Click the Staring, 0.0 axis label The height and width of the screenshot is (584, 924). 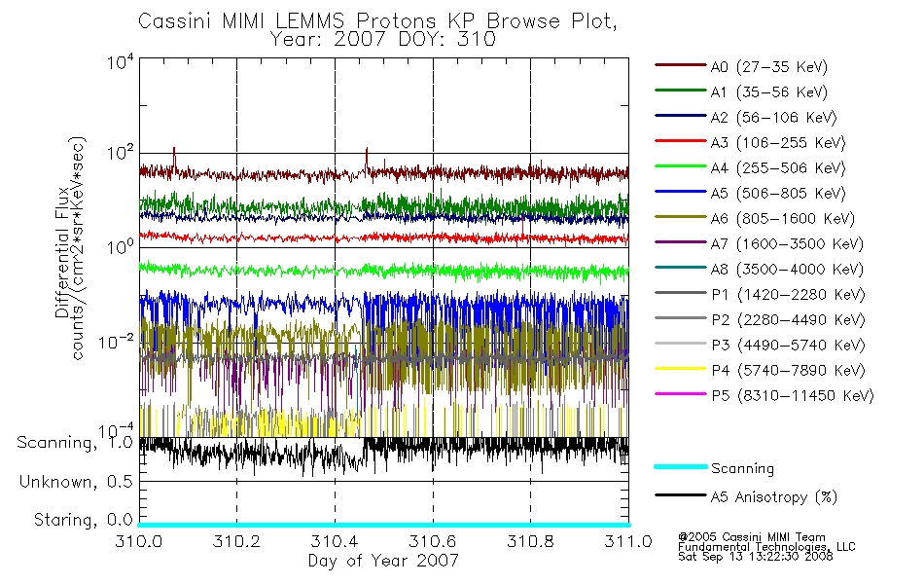coord(84,520)
